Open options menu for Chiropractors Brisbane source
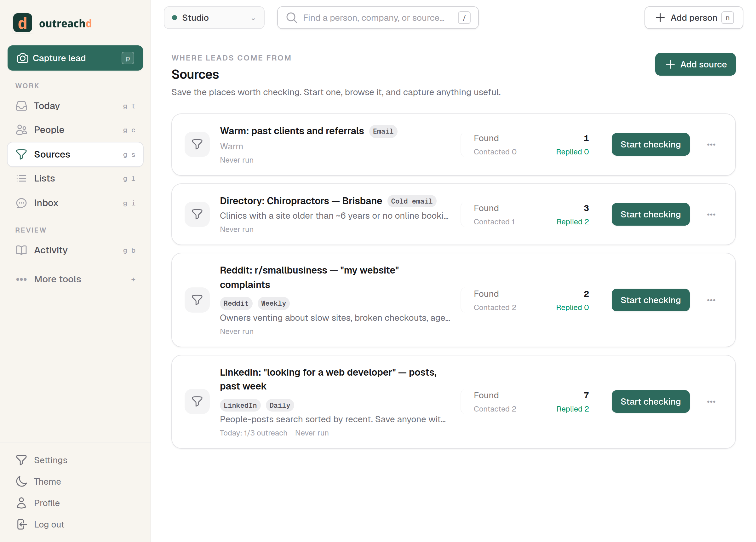The image size is (756, 542). coord(711,214)
